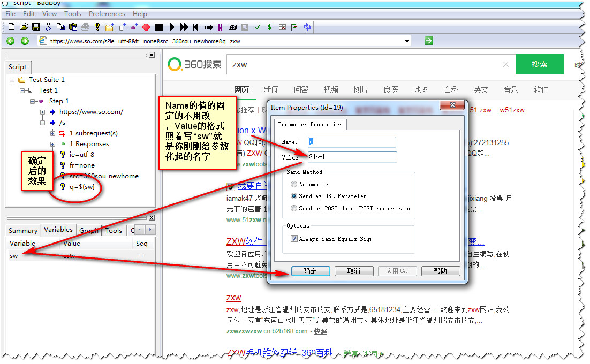Click the URL address bar field
This screenshot has height=364, width=590.
[x=225, y=41]
